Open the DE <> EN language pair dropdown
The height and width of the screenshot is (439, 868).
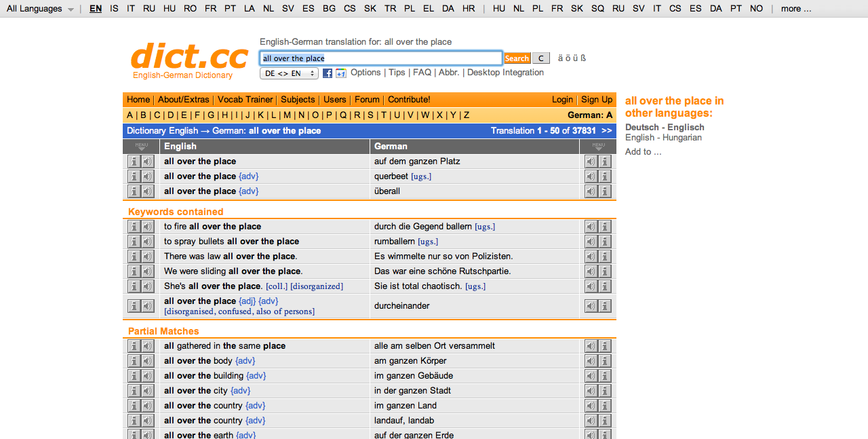coord(289,73)
